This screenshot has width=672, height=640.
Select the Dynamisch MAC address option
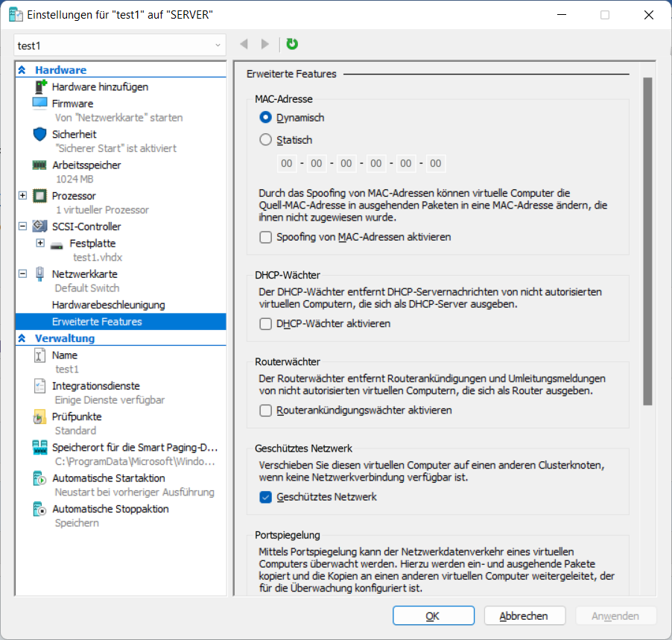[266, 117]
